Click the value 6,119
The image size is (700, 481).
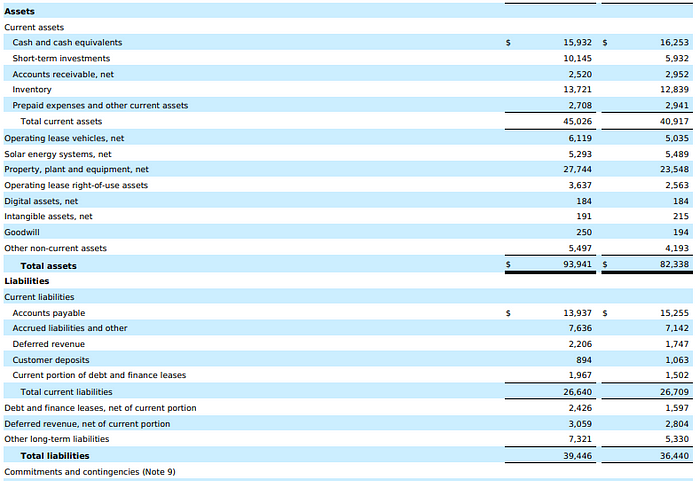click(580, 138)
